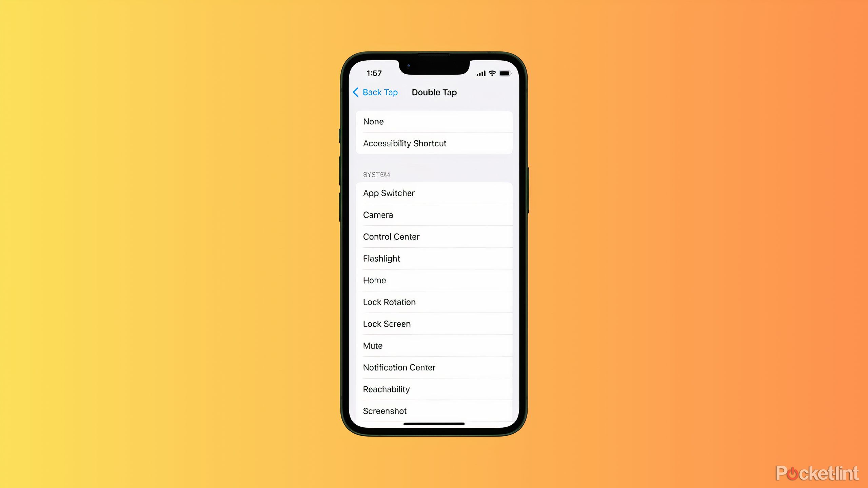Viewport: 868px width, 488px height.
Task: Select Notification Center for Double Tap
Action: point(434,367)
